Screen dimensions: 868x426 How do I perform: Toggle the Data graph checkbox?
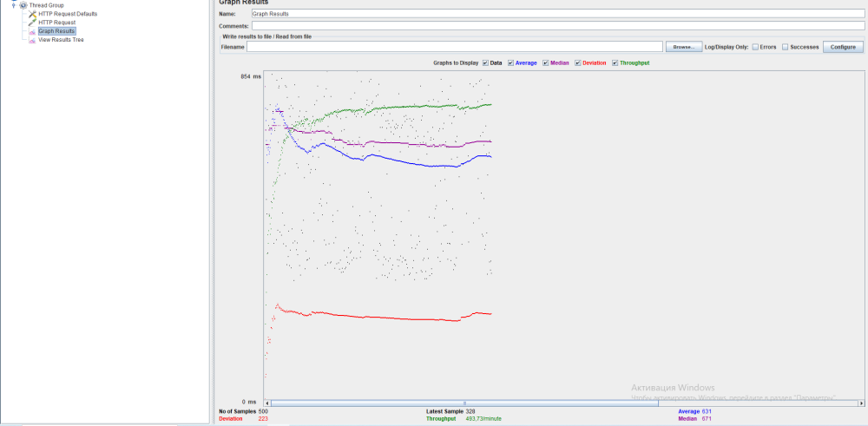tap(485, 63)
